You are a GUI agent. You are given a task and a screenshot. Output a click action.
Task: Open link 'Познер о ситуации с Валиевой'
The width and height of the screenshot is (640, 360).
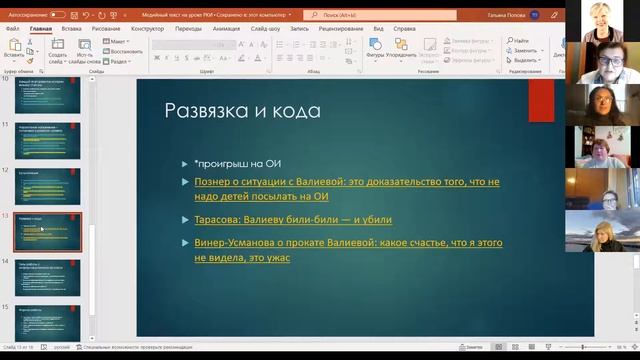(347, 189)
